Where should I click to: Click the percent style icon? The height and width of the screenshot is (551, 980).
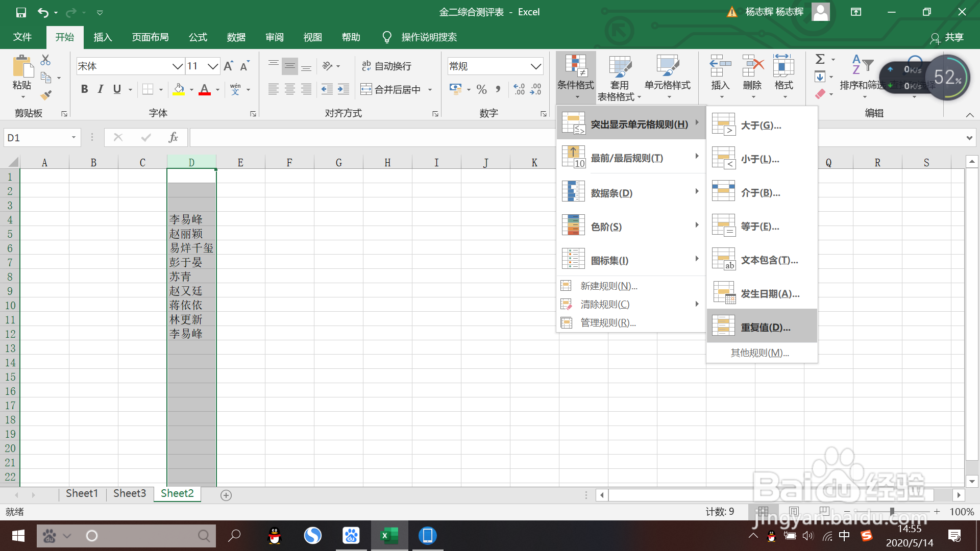(481, 89)
